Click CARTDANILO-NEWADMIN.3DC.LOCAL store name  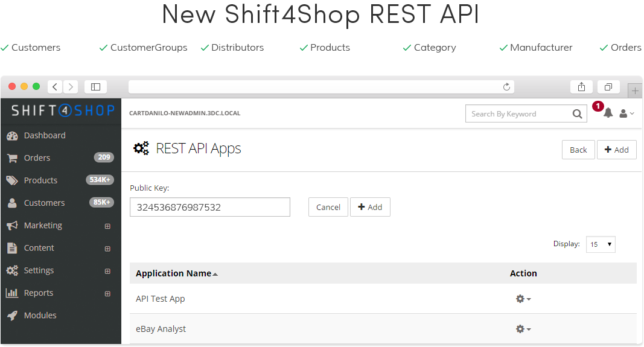tap(185, 113)
